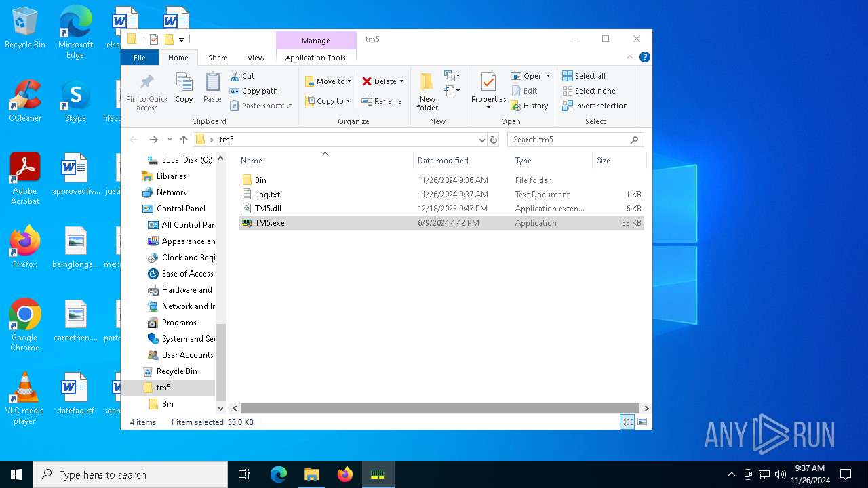Click the tm5 address bar path

pyautogui.click(x=226, y=140)
